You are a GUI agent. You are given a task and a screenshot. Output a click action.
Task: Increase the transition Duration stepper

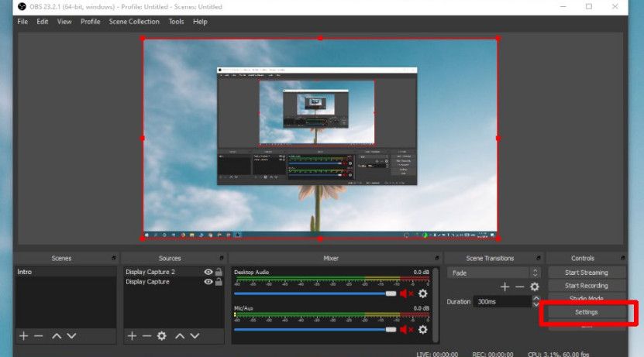[x=535, y=298]
